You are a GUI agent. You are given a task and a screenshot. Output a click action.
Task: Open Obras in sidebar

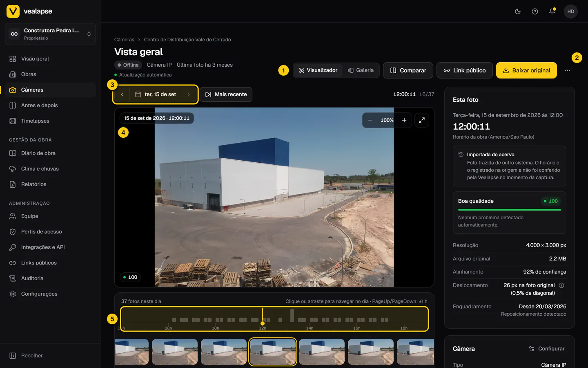(51, 74)
